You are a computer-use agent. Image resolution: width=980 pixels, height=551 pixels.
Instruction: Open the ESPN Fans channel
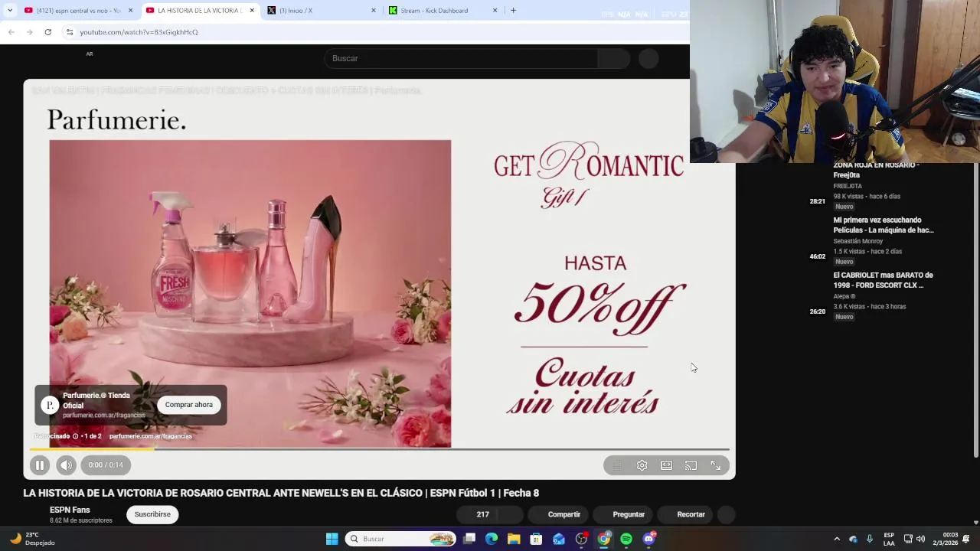[x=70, y=510]
